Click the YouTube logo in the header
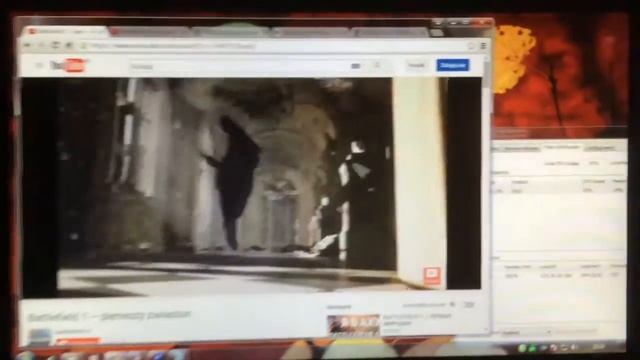Screen dimensions: 640x360 [68, 65]
